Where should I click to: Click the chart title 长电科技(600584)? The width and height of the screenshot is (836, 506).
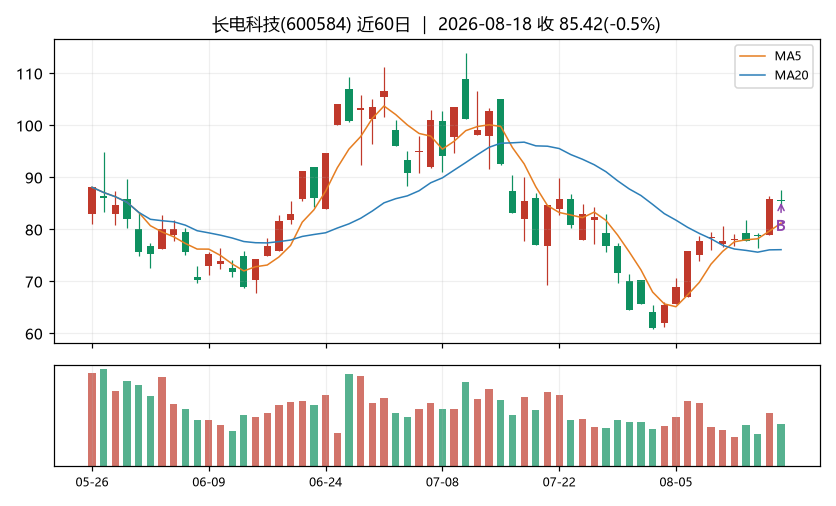click(282, 25)
